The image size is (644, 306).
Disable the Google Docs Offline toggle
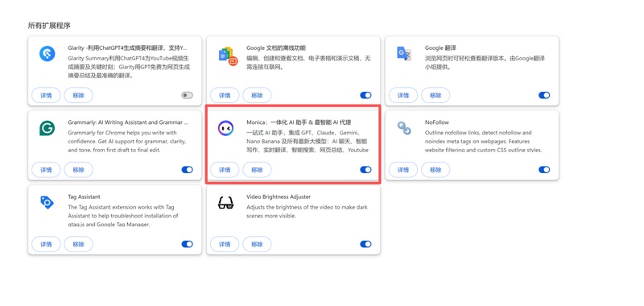pos(365,95)
